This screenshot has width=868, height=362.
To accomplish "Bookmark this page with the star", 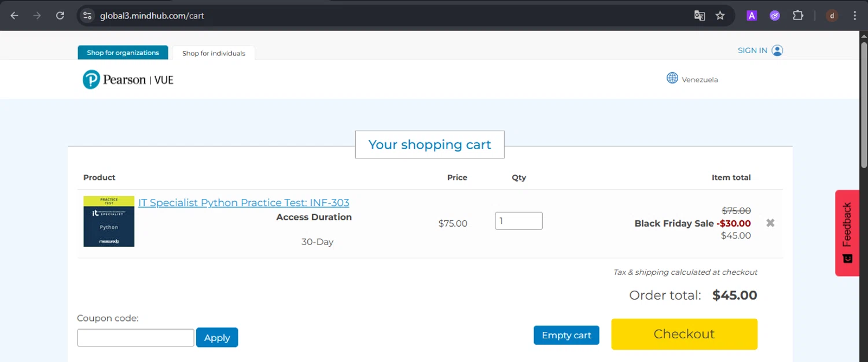I will click(720, 16).
